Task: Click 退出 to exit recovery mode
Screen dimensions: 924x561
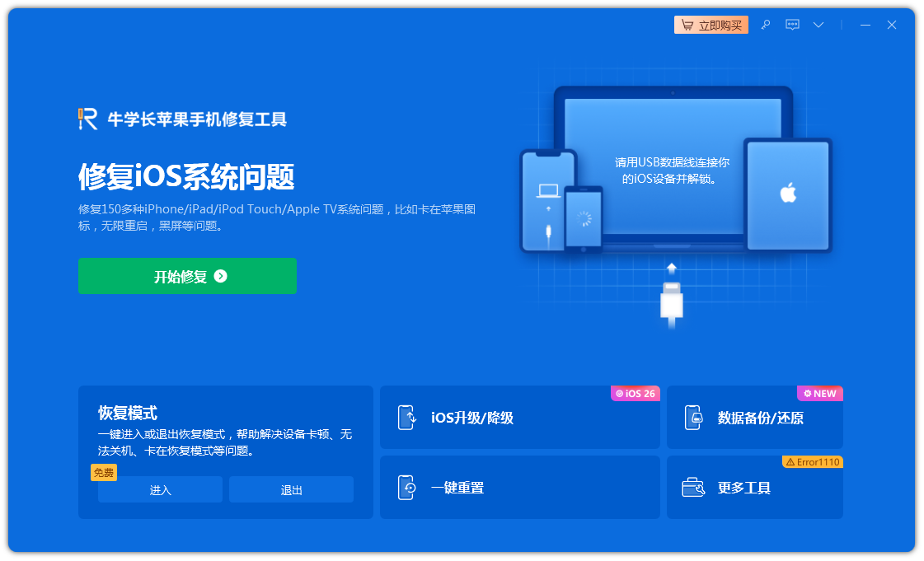Action: coord(291,490)
